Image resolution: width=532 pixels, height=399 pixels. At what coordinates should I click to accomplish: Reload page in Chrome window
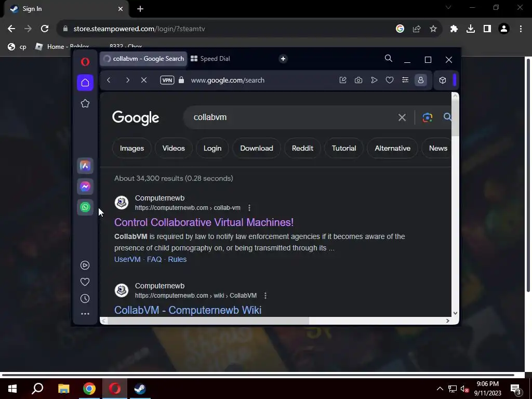[45, 29]
